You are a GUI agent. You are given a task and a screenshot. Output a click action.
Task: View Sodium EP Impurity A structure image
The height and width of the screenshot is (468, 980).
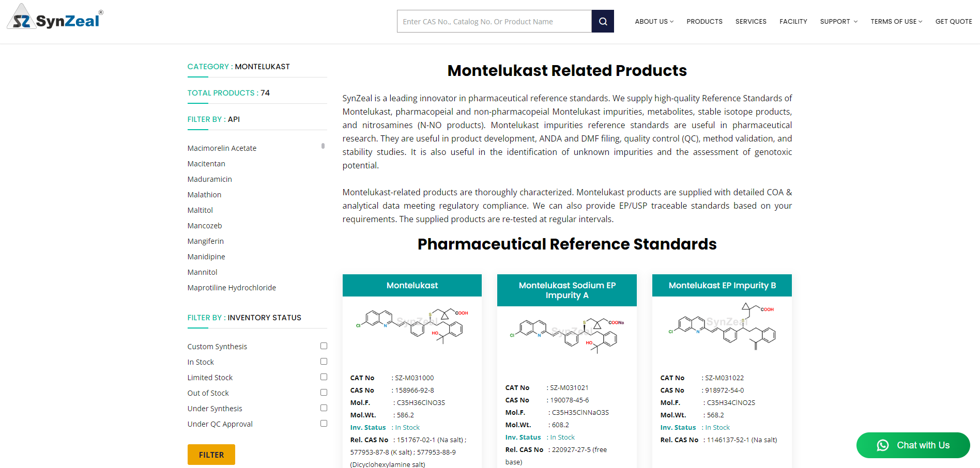pos(567,336)
